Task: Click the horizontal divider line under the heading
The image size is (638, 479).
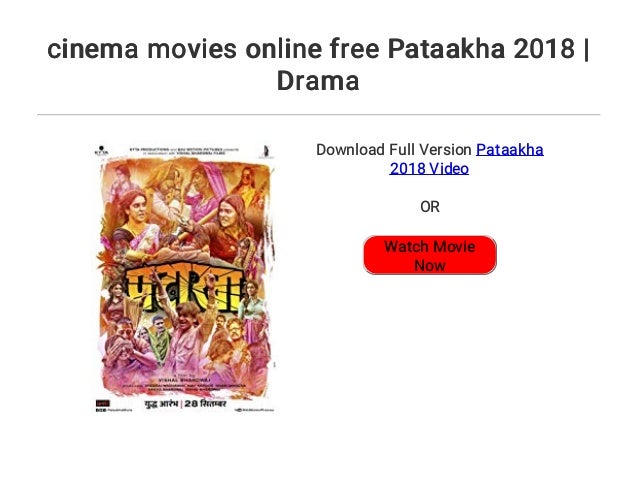Action: 319,115
